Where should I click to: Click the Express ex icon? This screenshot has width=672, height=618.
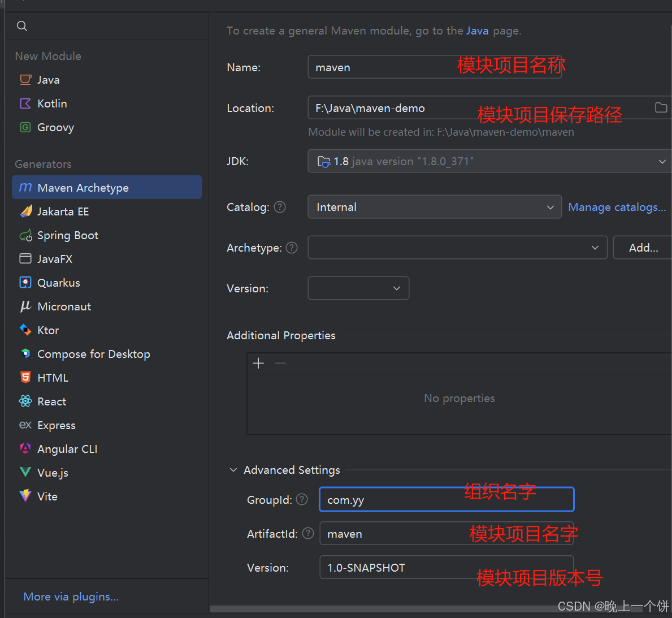point(25,425)
